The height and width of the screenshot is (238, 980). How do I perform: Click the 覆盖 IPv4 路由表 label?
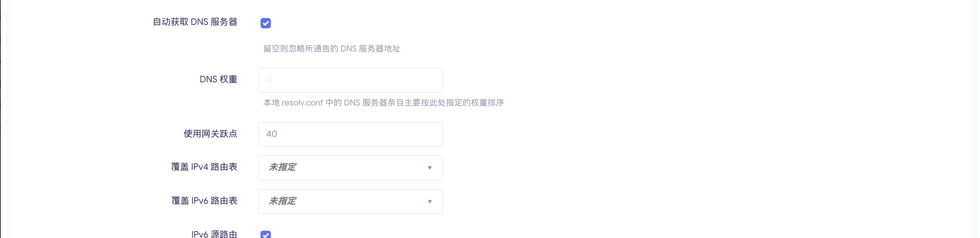[204, 167]
